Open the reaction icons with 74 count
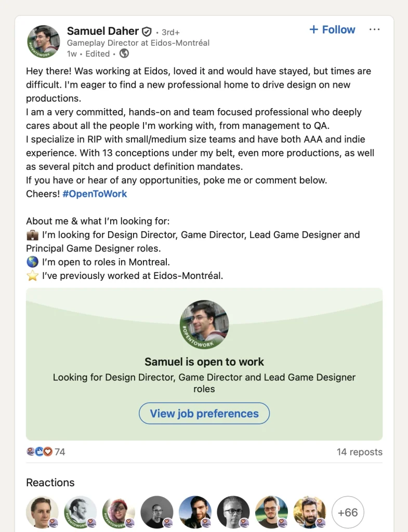Image resolution: width=408 pixels, height=532 pixels. (x=46, y=452)
